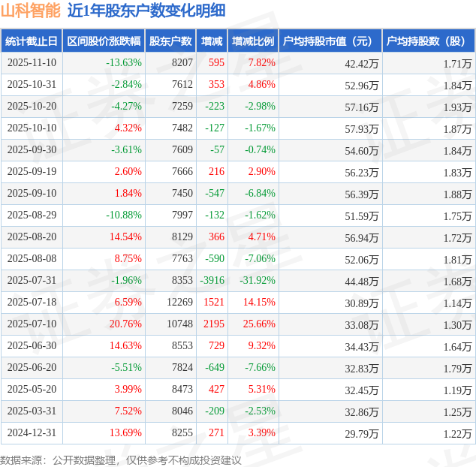
Task: Click the 区间股价涨跌幅 column header
Action: pyautogui.click(x=103, y=41)
